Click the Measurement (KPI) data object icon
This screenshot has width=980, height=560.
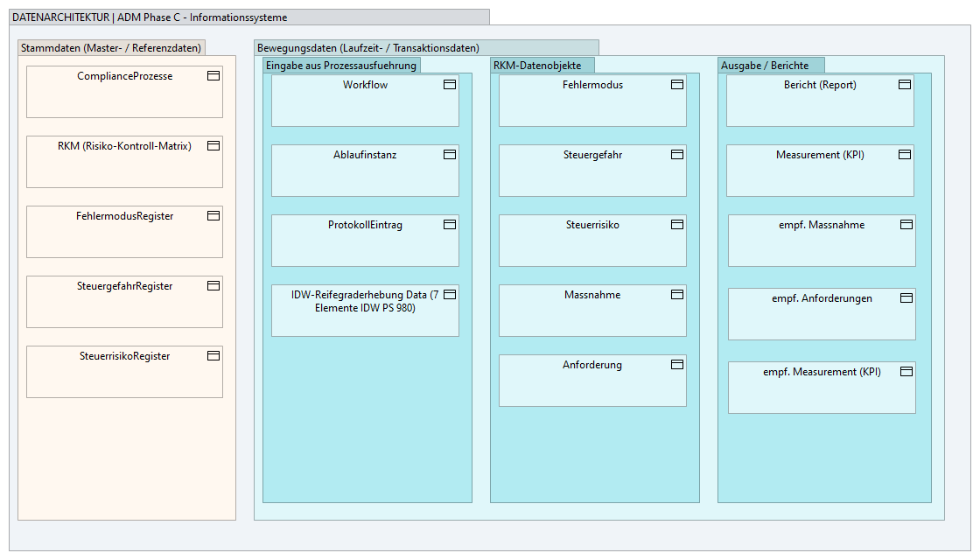click(x=905, y=154)
